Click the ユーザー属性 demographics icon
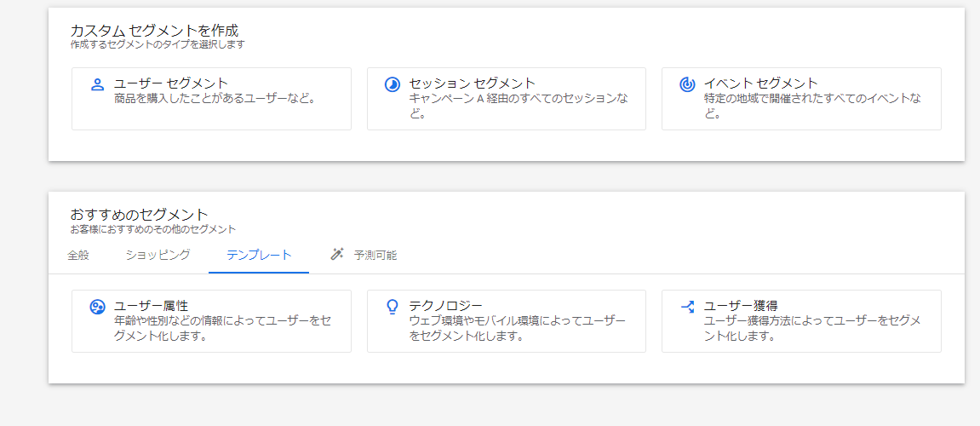Viewport: 980px width, 426px height. coord(97,307)
